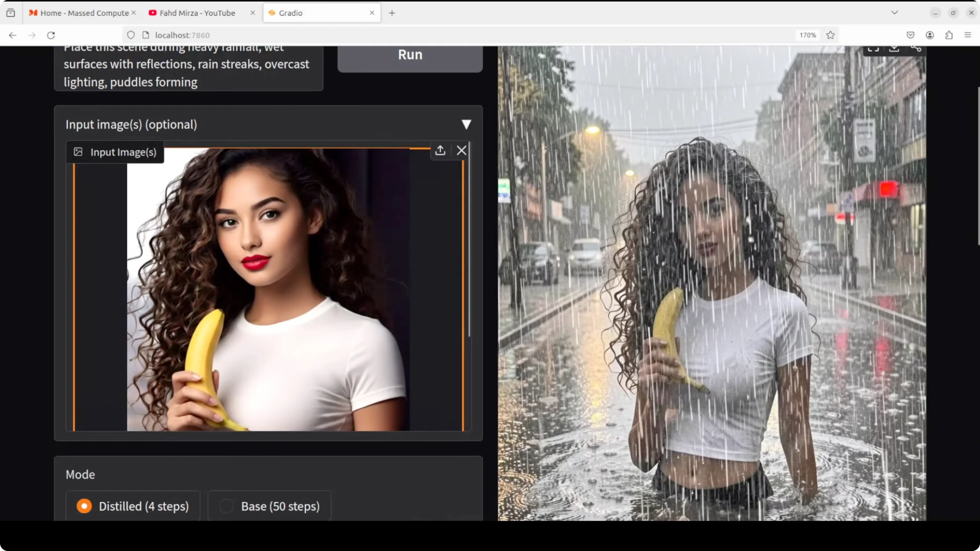Reload the Gradio page

(51, 35)
